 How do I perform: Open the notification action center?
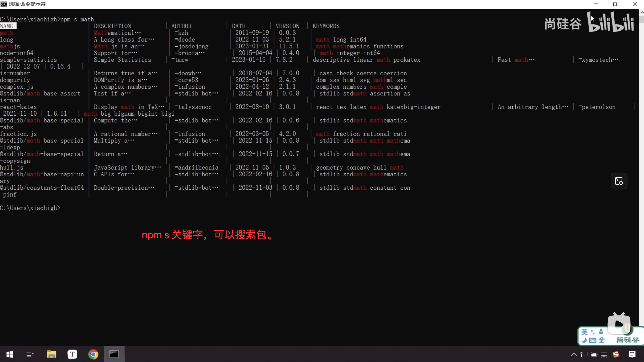click(632, 354)
